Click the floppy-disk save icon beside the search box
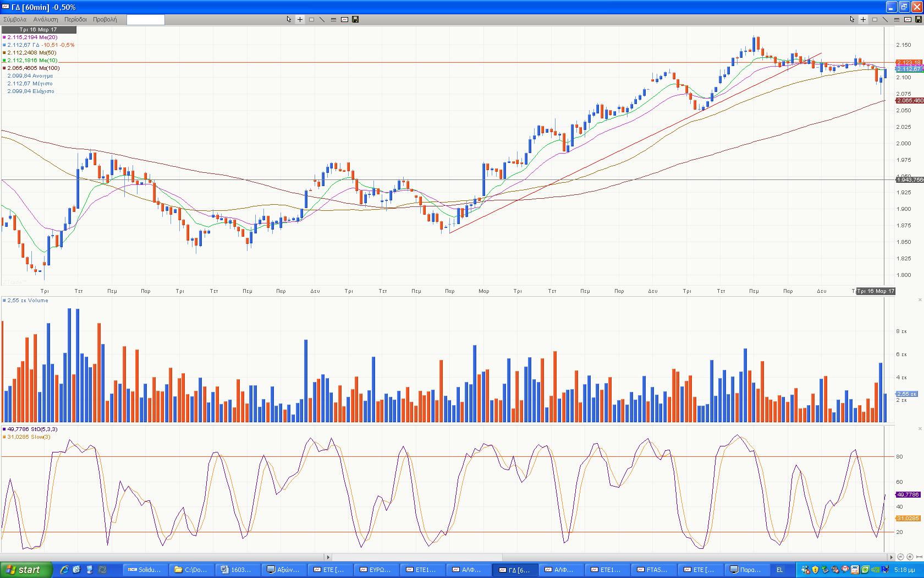The width and height of the screenshot is (924, 578). [x=355, y=19]
